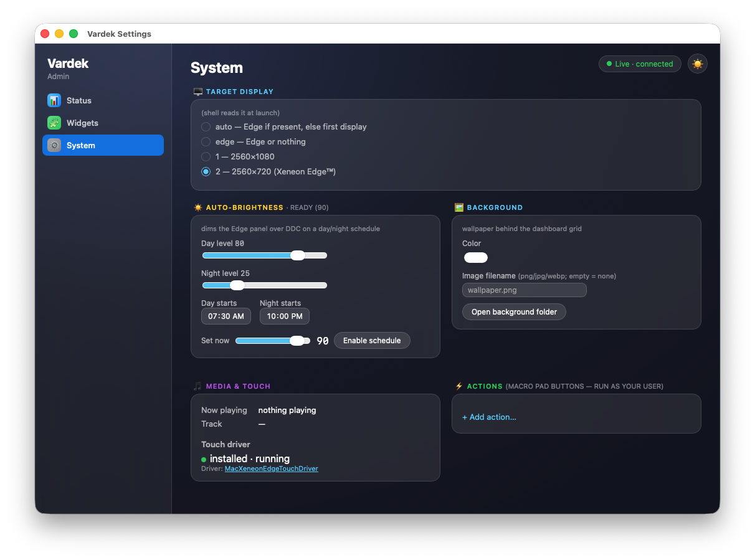Open the white background Color swatch
This screenshot has width=755, height=560.
coord(476,258)
